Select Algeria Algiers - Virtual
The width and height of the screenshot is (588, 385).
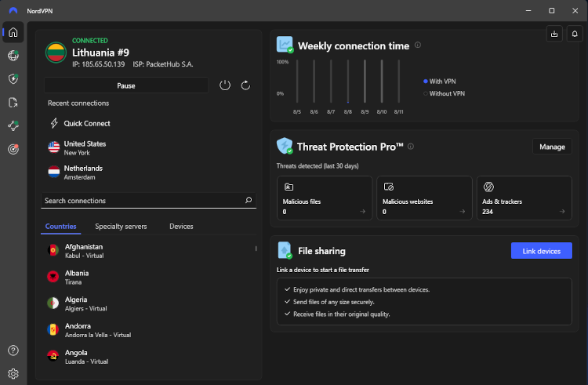pyautogui.click(x=148, y=303)
